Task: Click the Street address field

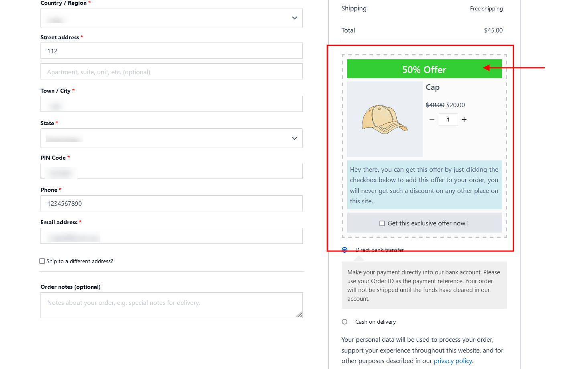Action: [x=171, y=51]
